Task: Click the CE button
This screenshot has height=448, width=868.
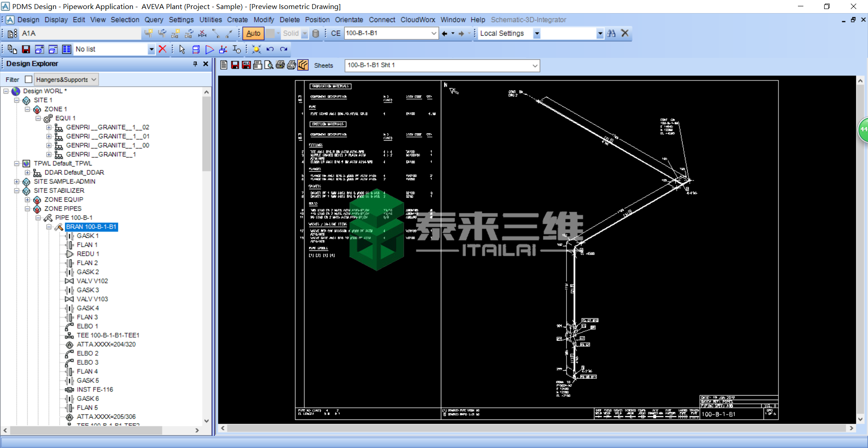Action: (335, 33)
